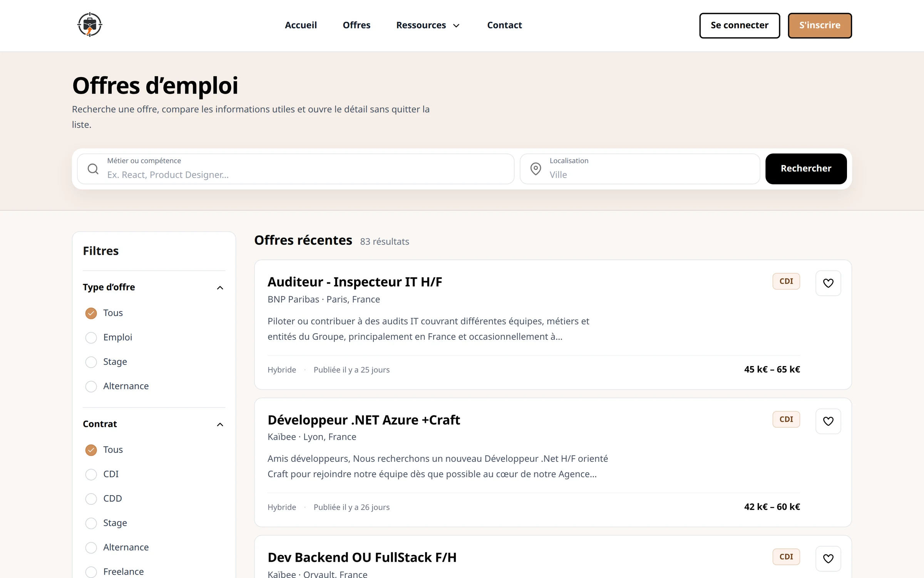Click the CDI badge on Dev Backend offer
Viewport: 924px width, 578px height.
pyautogui.click(x=786, y=557)
